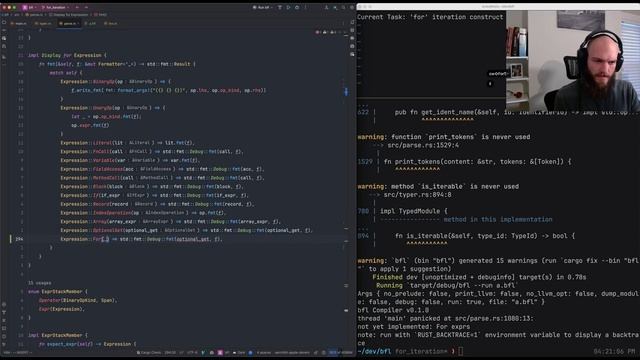
Task: Click src/typer.rs:894:8 path in terminal
Action: 418,195
